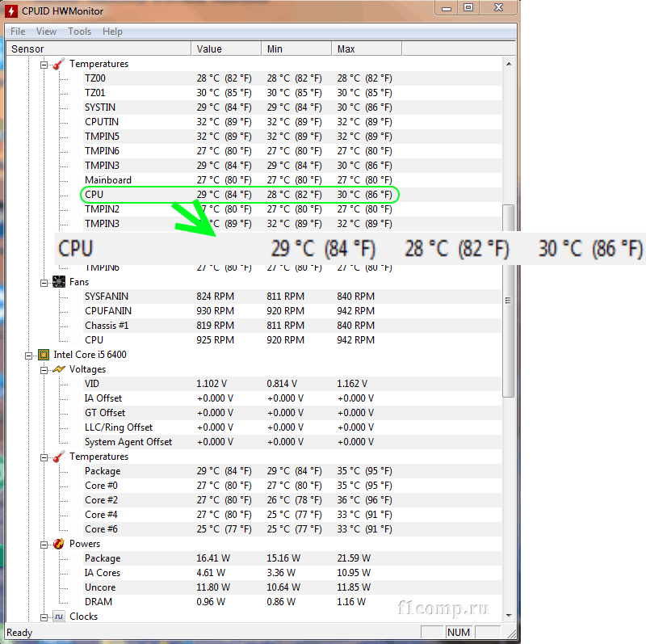
Task: Select the SYSFANIN fan row
Action: click(292, 297)
